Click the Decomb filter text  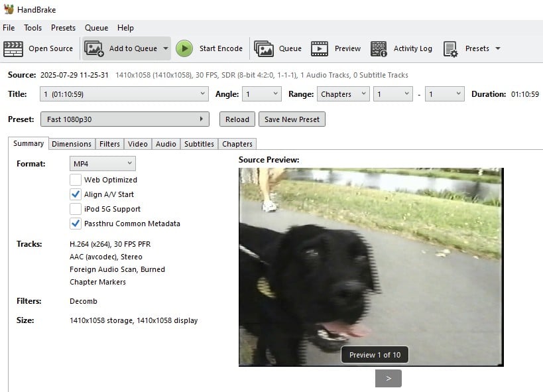pyautogui.click(x=84, y=301)
